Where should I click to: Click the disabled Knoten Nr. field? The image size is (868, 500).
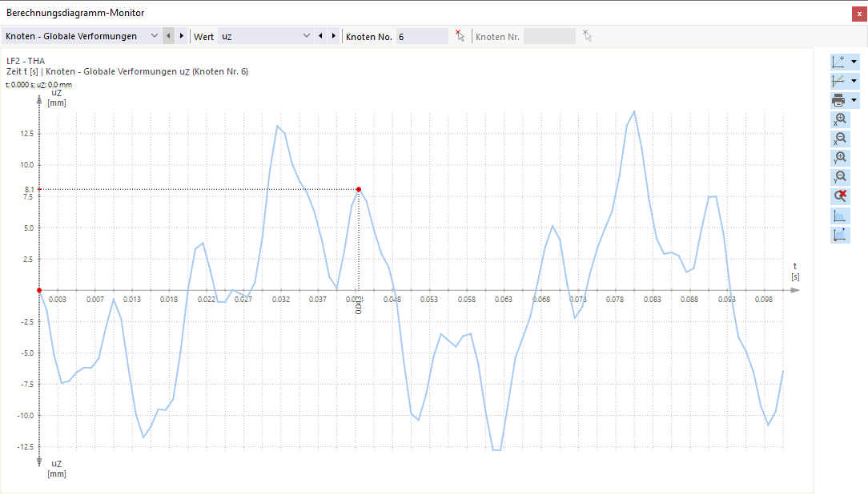coord(549,37)
